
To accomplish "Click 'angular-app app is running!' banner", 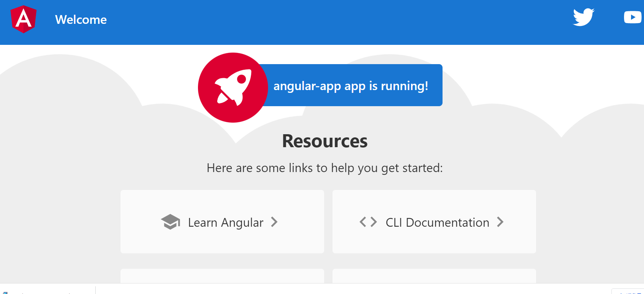I will (351, 85).
